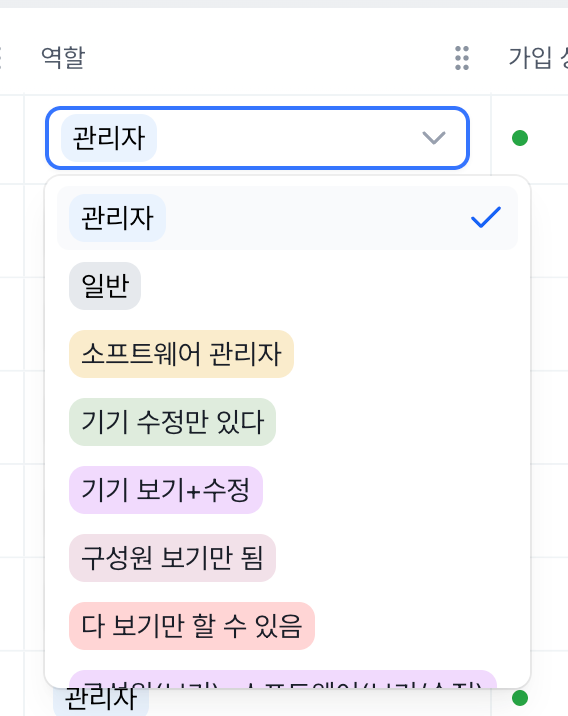568x716 pixels.
Task: Pick the 소프트웨어 관리자 role option
Action: [x=181, y=354]
